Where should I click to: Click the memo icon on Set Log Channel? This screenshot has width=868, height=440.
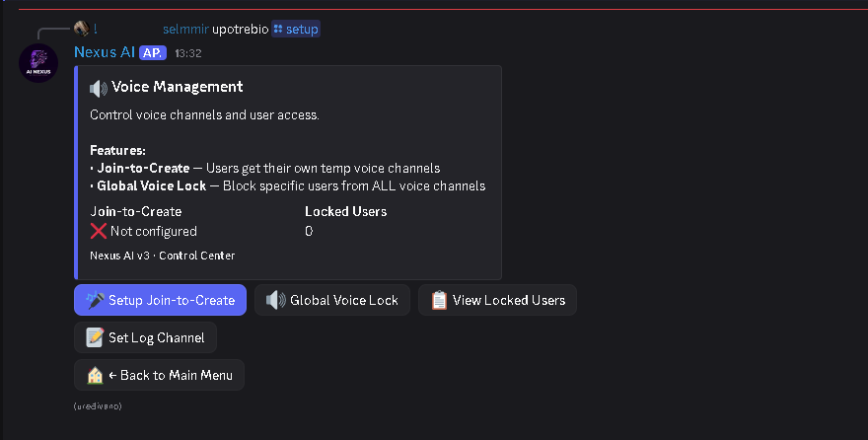pyautogui.click(x=95, y=337)
